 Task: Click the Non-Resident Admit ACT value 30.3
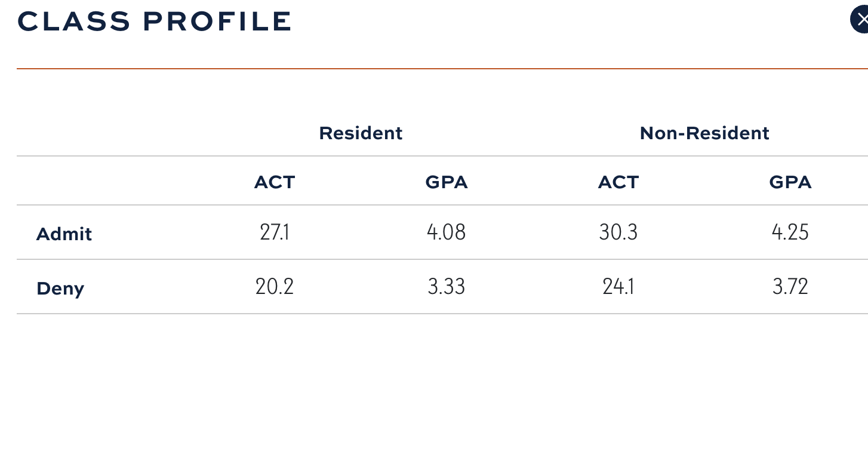[618, 232]
